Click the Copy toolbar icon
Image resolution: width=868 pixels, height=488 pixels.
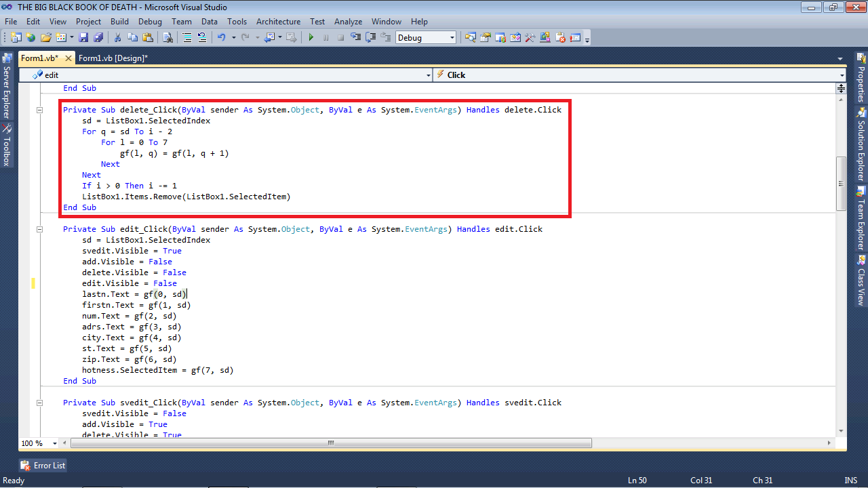(x=132, y=37)
